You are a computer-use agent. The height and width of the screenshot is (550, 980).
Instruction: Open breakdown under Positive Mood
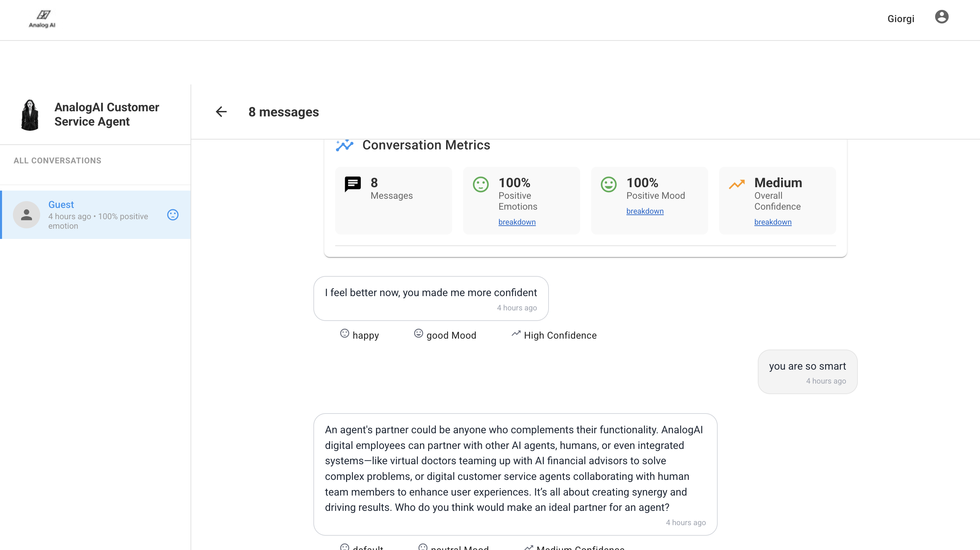(645, 211)
